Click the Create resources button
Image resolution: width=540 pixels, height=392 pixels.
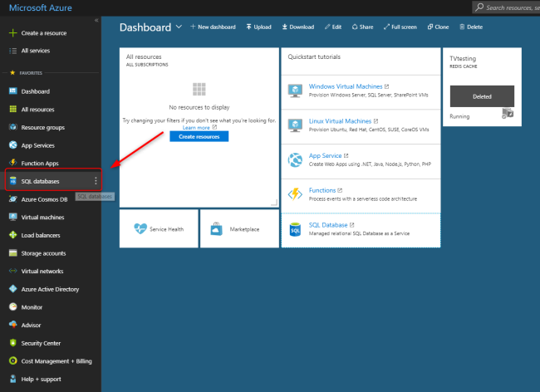click(199, 137)
